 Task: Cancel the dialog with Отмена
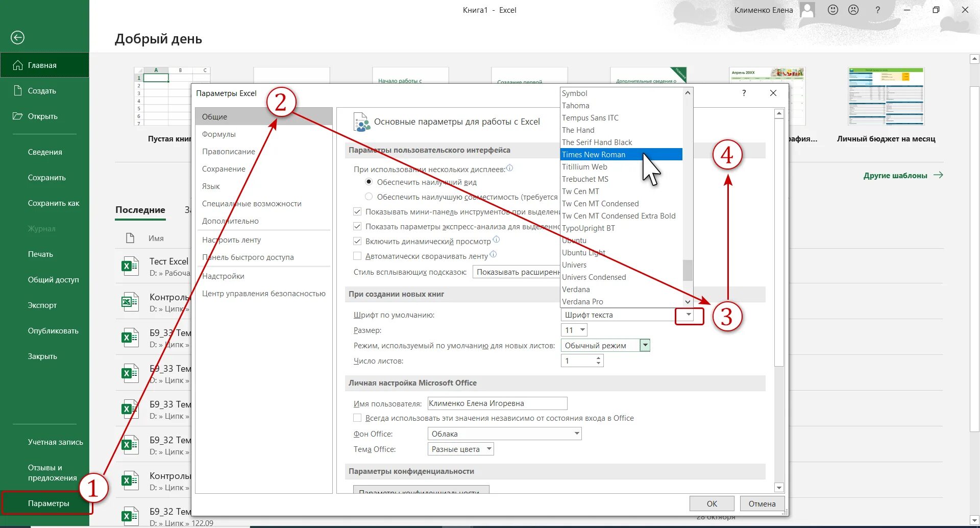[762, 503]
